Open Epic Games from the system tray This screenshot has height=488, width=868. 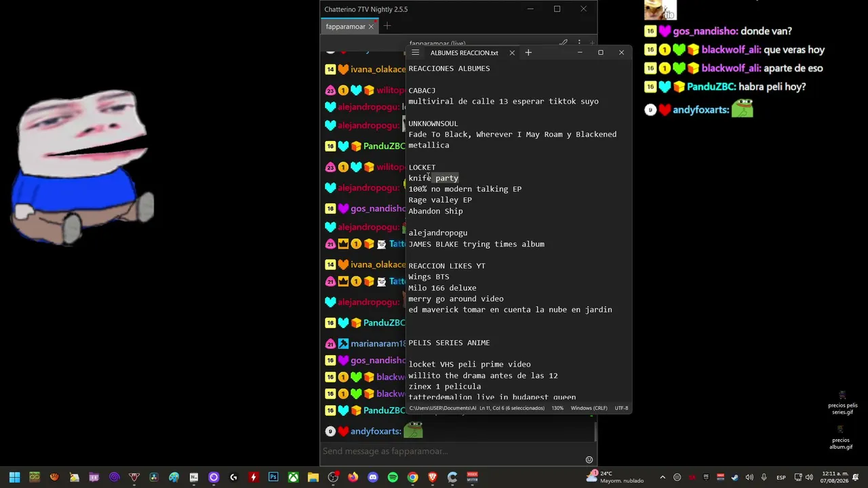(x=706, y=477)
